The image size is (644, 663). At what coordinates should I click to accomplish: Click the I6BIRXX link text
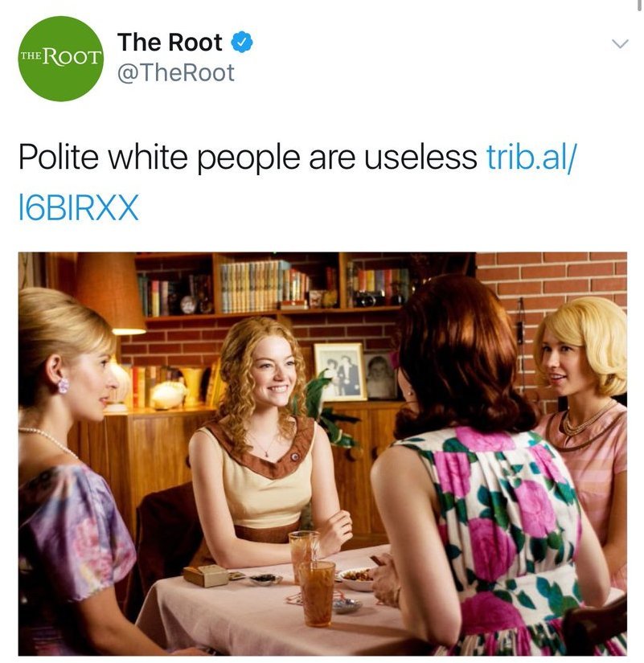pos(79,207)
